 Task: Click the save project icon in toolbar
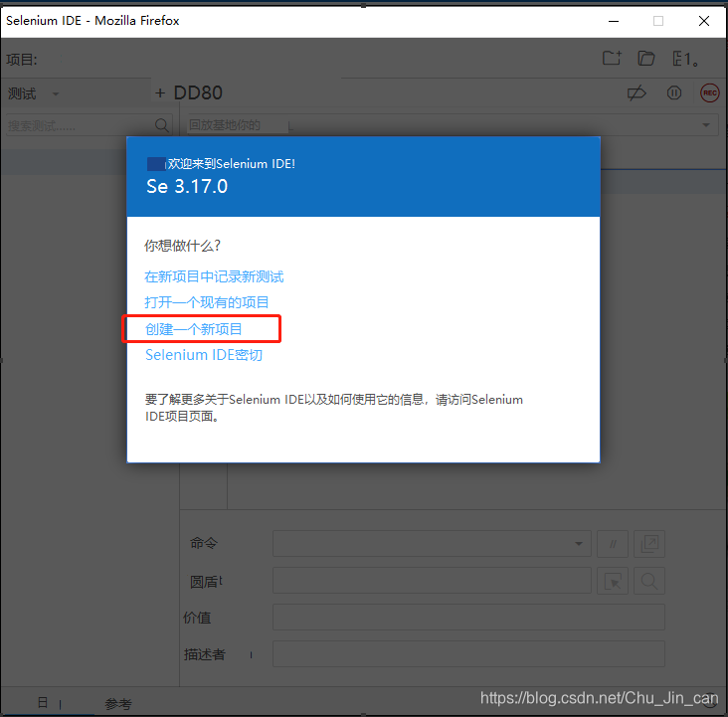685,59
